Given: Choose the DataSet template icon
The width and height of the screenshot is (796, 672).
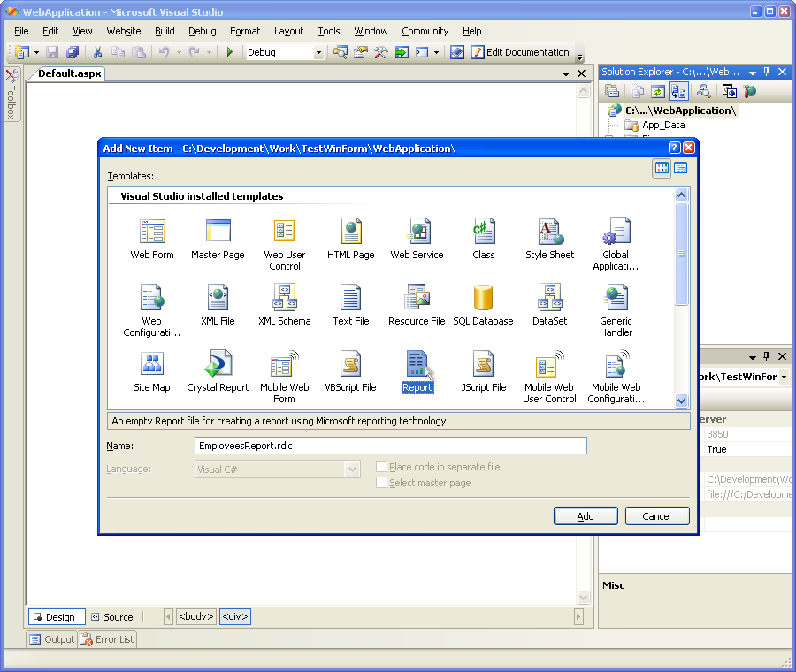Looking at the screenshot, I should (x=549, y=299).
